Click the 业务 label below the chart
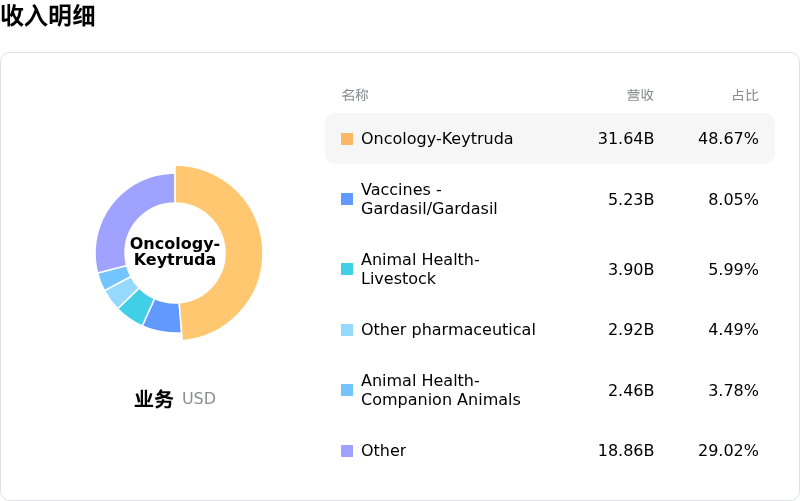This screenshot has width=800, height=501. click(x=154, y=399)
